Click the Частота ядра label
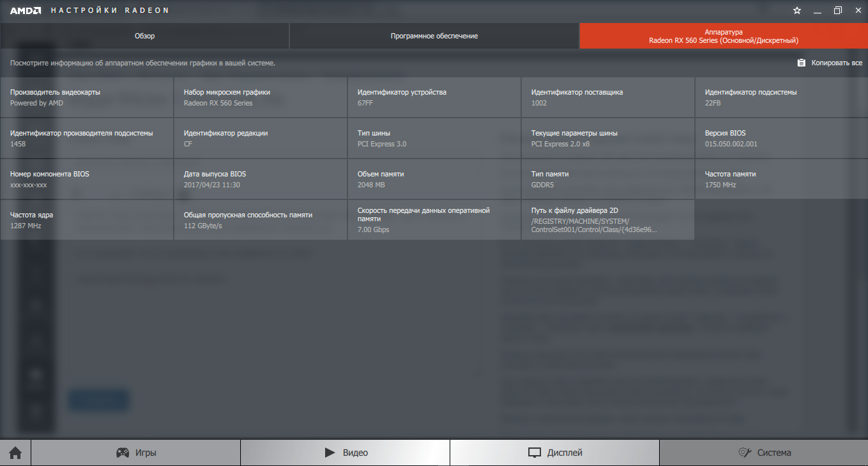Image resolution: width=868 pixels, height=466 pixels. click(x=31, y=215)
